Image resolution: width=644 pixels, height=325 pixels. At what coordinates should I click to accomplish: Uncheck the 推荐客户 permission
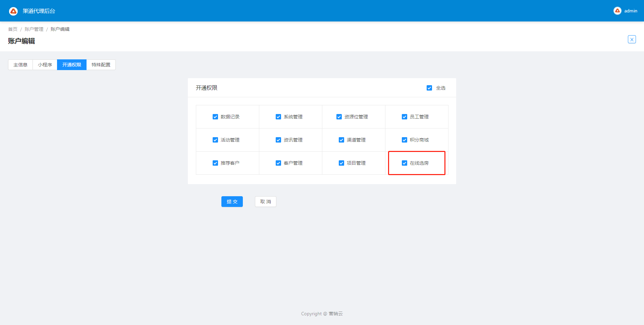[215, 163]
